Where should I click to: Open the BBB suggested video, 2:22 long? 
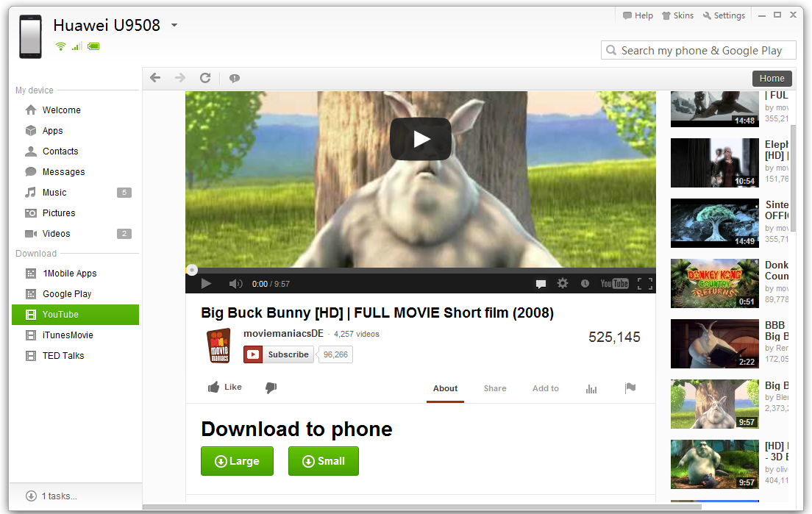(x=715, y=343)
